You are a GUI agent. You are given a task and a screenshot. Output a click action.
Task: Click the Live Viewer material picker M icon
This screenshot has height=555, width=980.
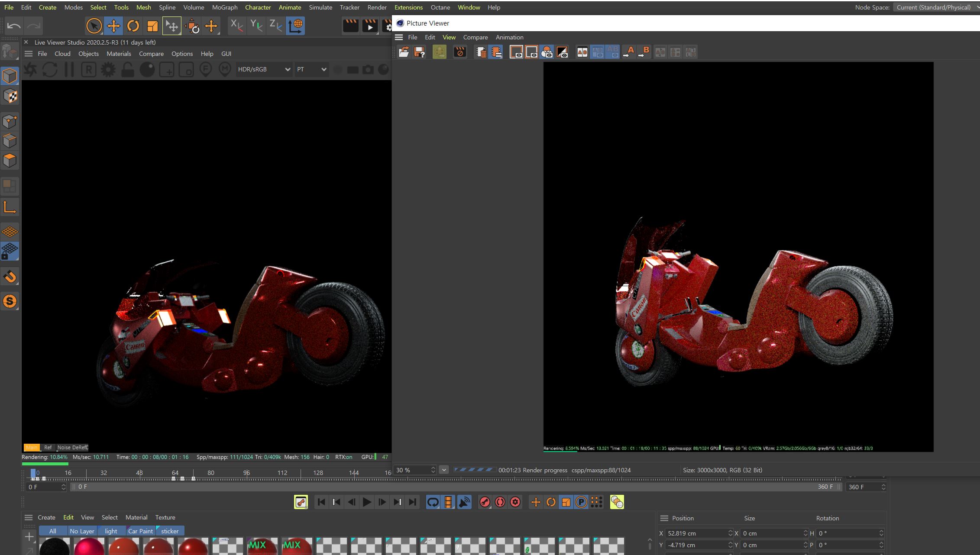click(225, 69)
